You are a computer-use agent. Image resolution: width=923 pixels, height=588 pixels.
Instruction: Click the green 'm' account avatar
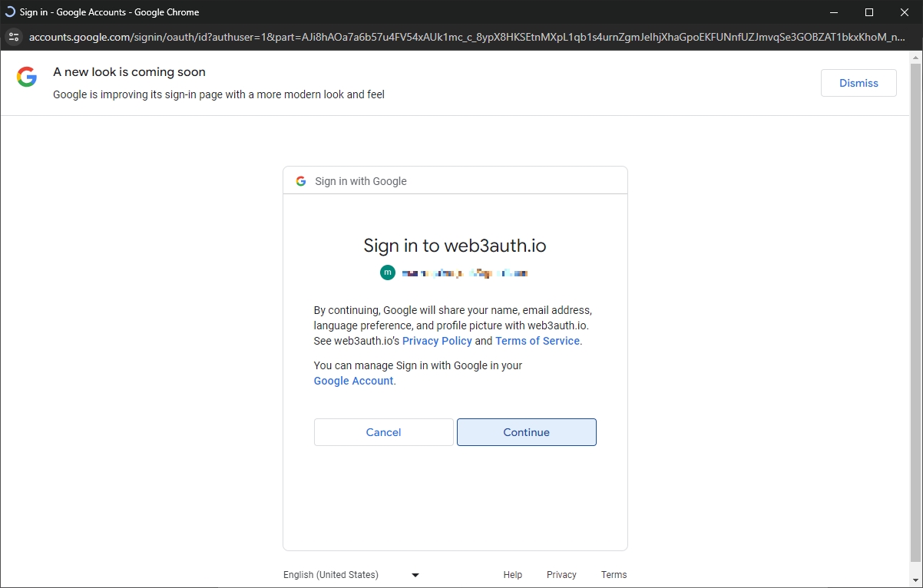[x=388, y=273]
